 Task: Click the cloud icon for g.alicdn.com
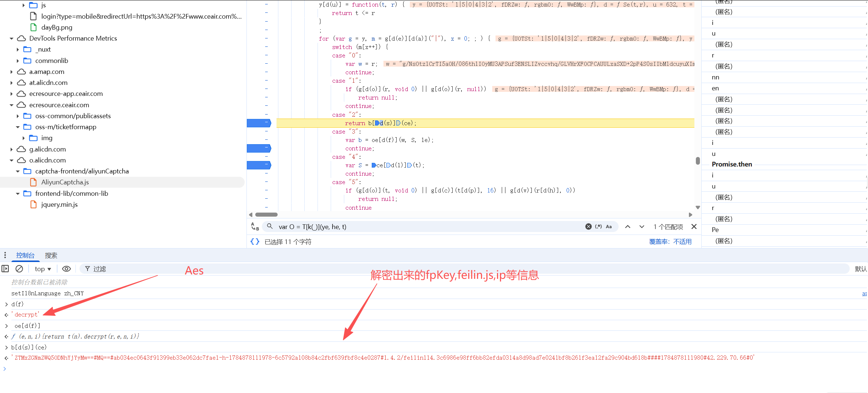pos(22,149)
